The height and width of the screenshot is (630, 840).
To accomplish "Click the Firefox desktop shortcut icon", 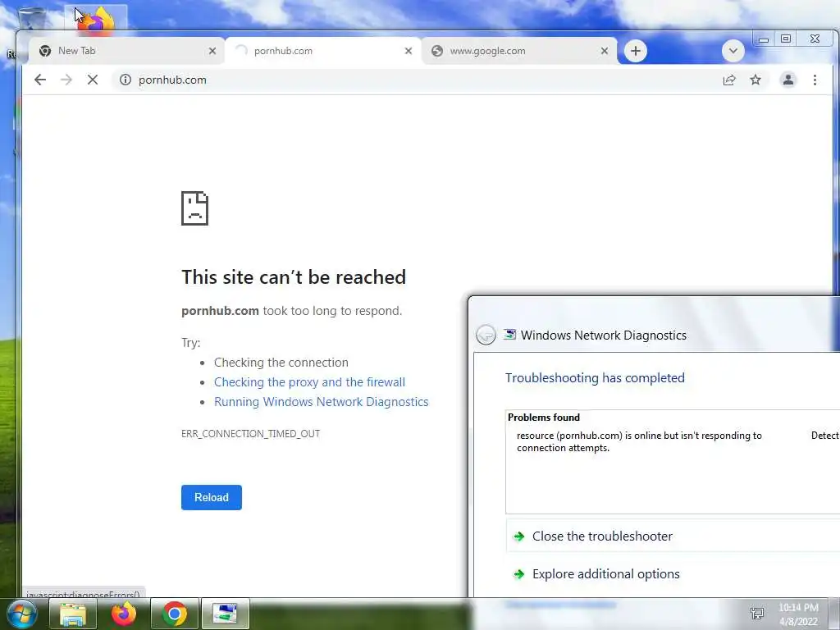I will 97,20.
